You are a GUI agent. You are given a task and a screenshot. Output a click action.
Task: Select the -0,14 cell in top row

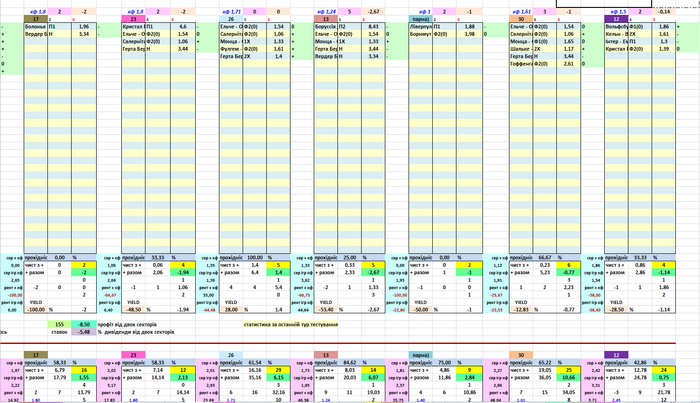point(664,12)
